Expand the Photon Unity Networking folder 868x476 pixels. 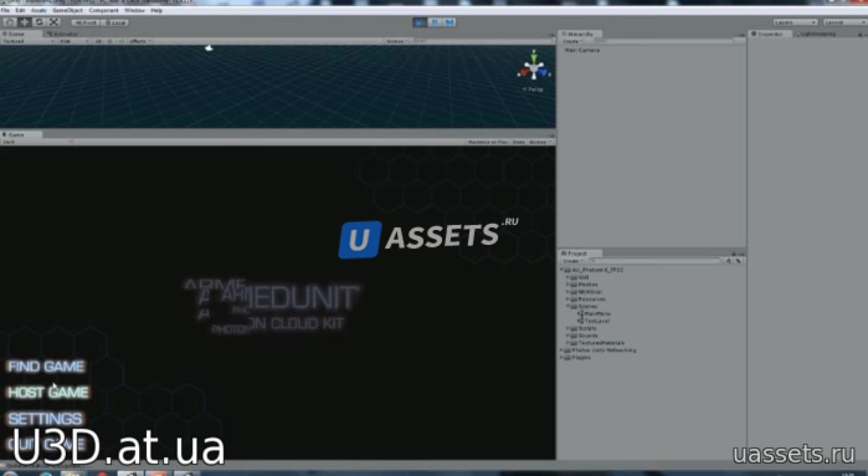coord(561,351)
